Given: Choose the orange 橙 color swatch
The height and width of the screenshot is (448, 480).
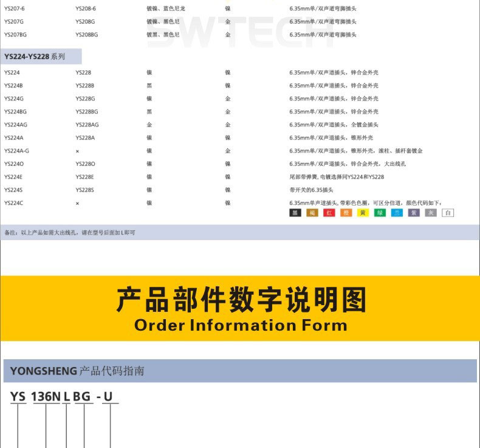Looking at the screenshot, I should pyautogui.click(x=346, y=213).
